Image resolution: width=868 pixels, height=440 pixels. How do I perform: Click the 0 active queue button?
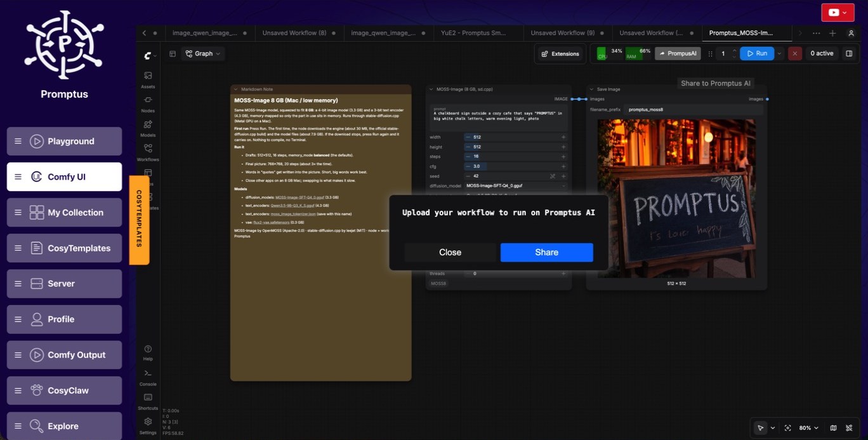pyautogui.click(x=822, y=53)
